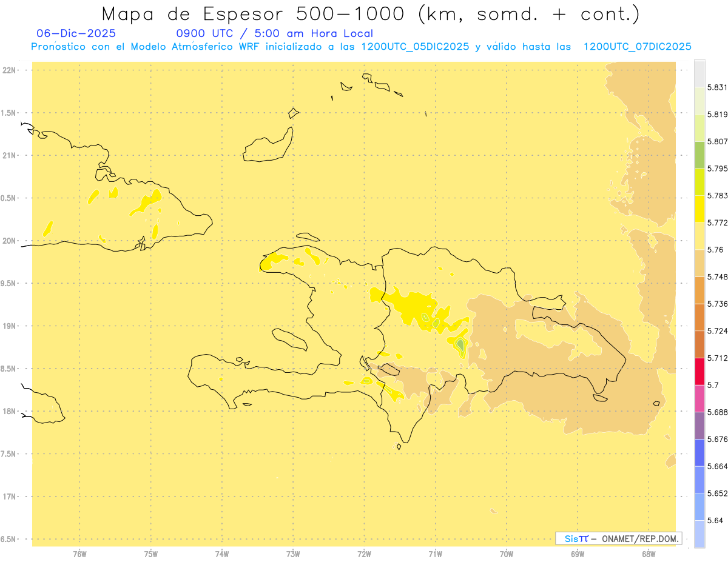Click the colorbar value 5.783
The width and height of the screenshot is (728, 562).
point(718,196)
